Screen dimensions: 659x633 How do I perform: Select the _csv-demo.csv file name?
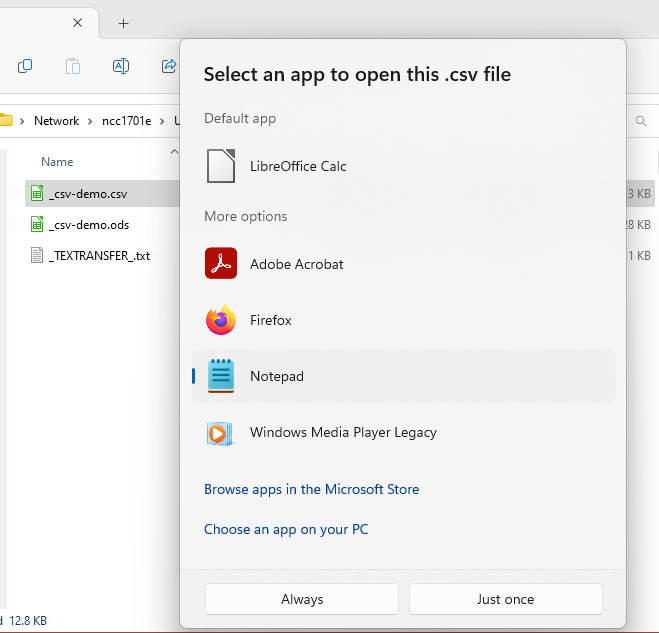[x=88, y=194]
